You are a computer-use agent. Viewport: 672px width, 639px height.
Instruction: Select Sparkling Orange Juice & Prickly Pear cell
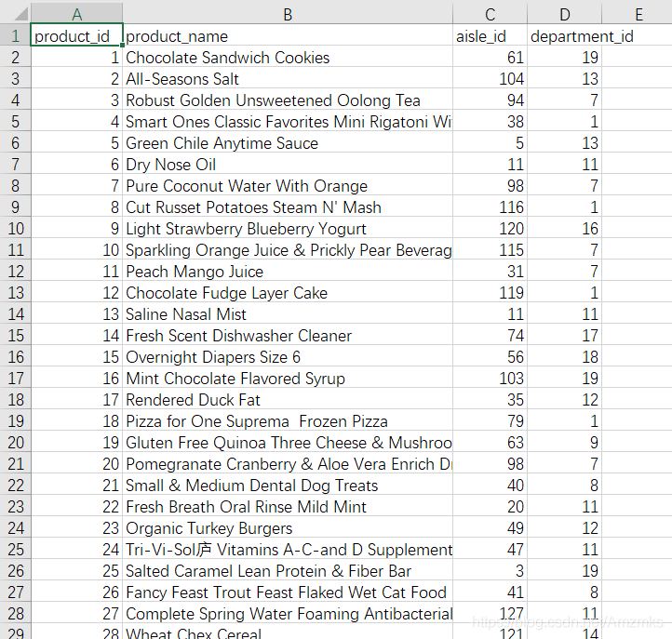point(288,249)
